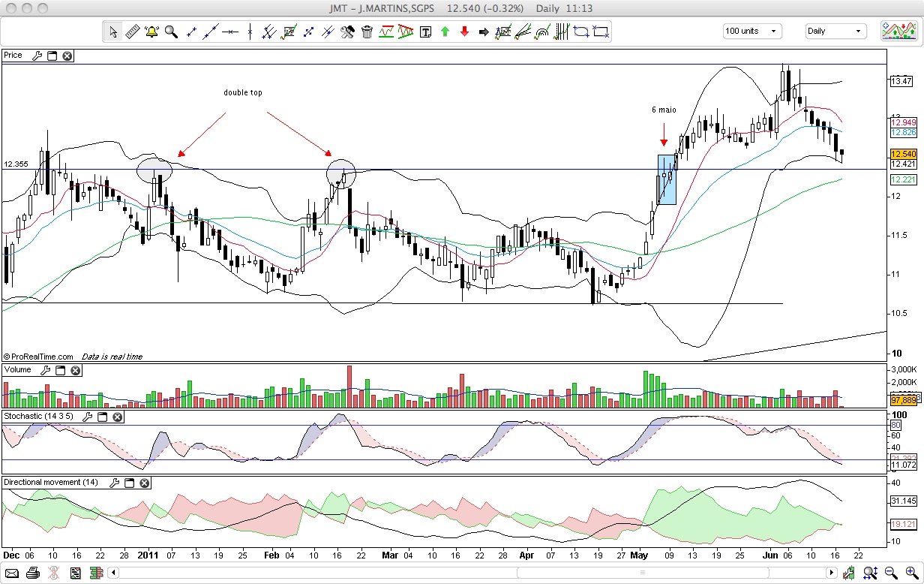Maximize the Volume panel window toggle

click(60, 371)
